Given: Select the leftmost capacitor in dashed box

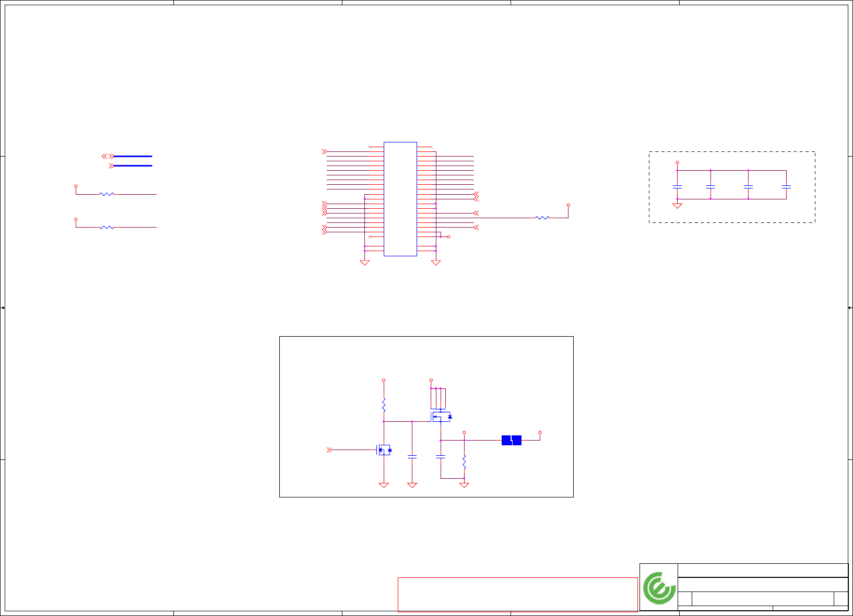Looking at the screenshot, I should 677,186.
